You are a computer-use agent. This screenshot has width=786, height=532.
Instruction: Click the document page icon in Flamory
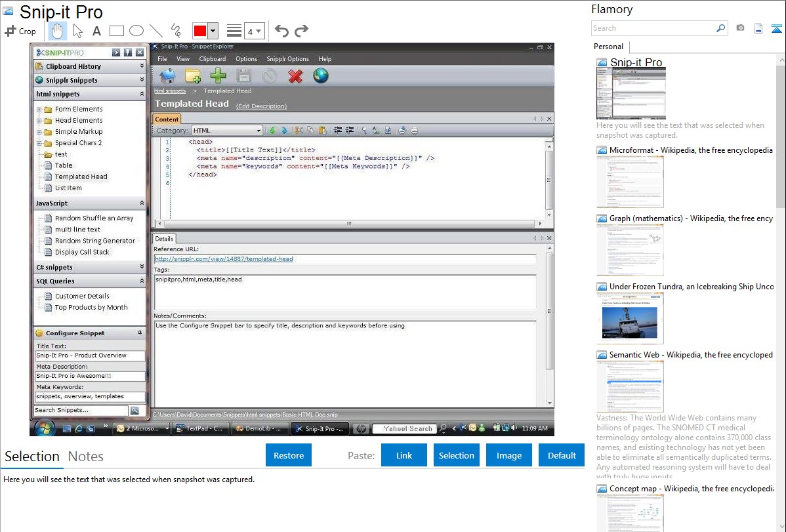tap(758, 28)
